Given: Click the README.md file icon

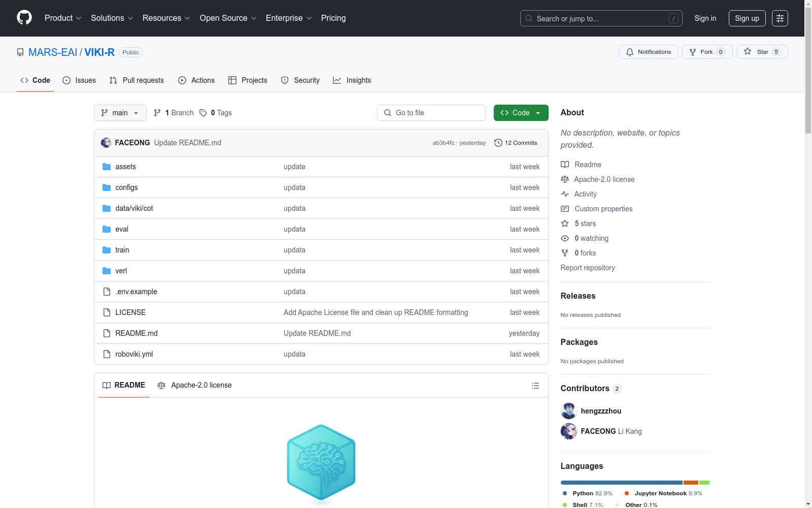Looking at the screenshot, I should (107, 333).
